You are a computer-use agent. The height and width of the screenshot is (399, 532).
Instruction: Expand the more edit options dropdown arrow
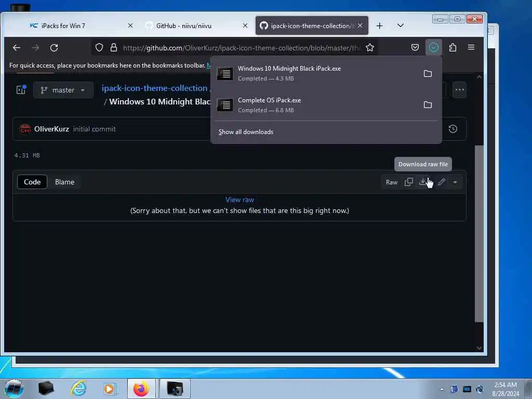coord(455,182)
